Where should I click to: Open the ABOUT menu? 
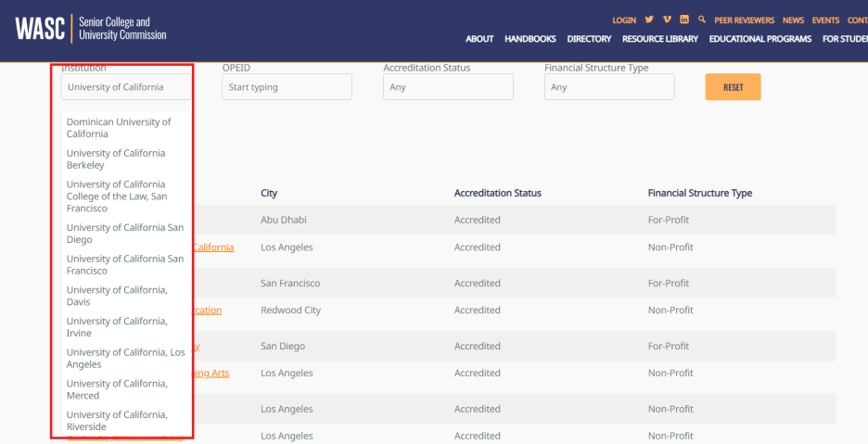479,39
